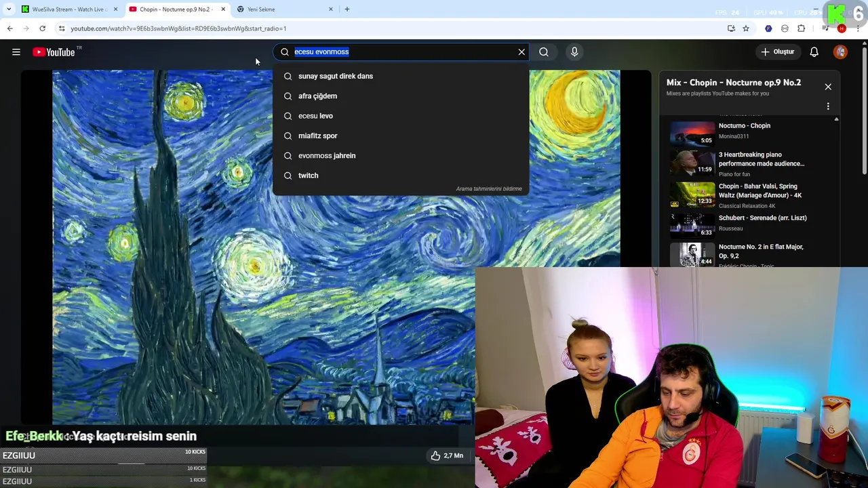Click the youtube.com URL in address bar

[178, 28]
